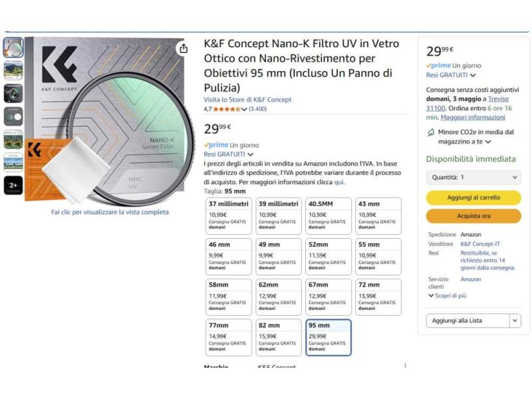Click the CO2 leaf icon
Image resolution: width=532 pixels, height=399 pixels.
coord(431,132)
